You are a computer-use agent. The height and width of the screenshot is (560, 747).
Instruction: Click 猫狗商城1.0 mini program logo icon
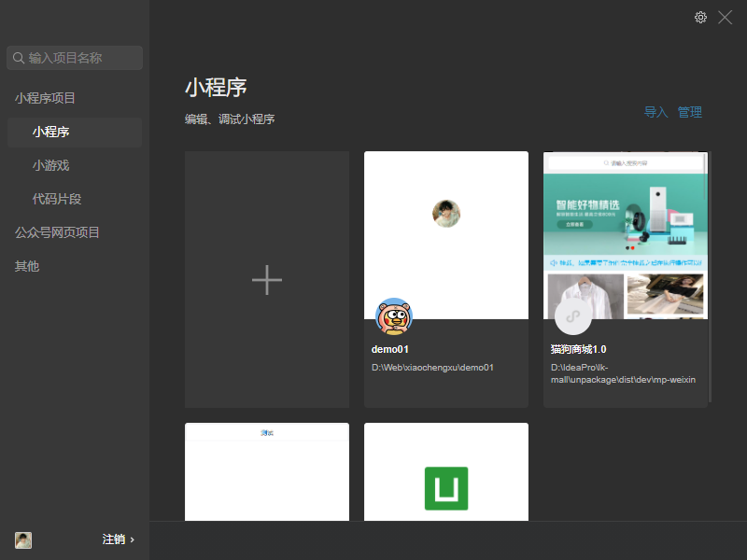[x=573, y=316]
